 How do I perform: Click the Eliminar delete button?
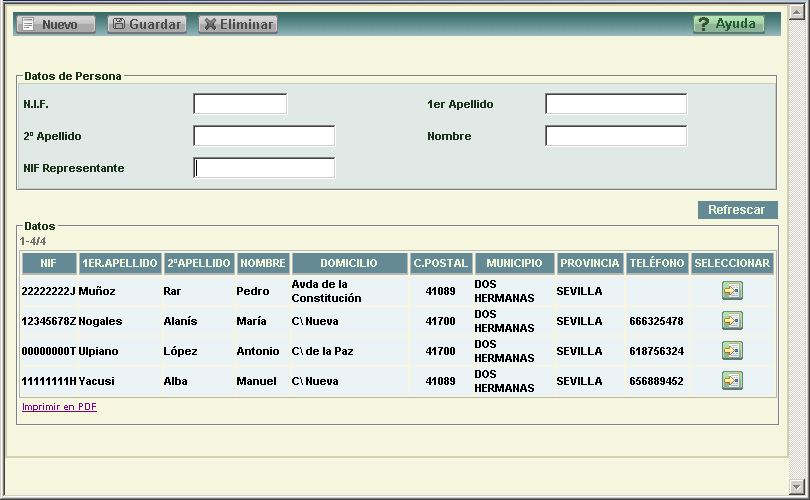[x=238, y=24]
